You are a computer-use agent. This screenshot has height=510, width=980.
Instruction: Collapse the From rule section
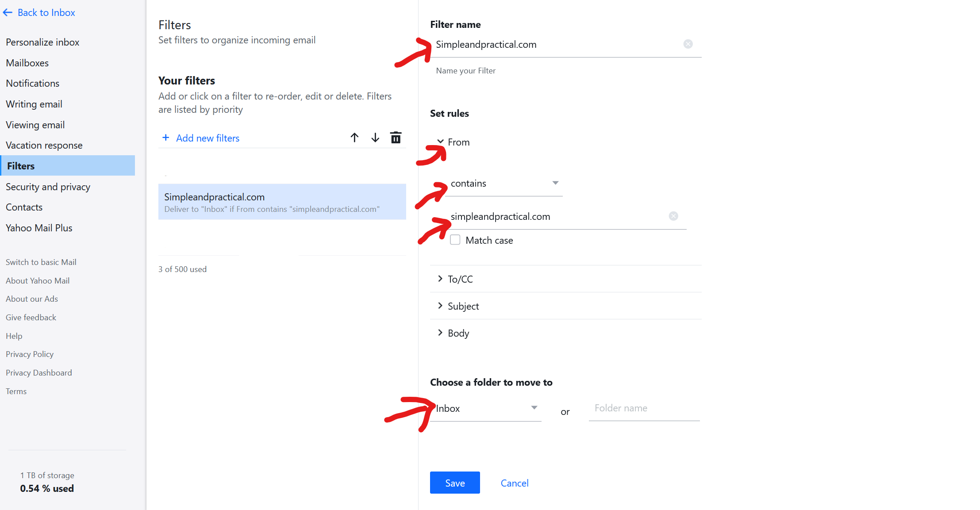click(441, 142)
